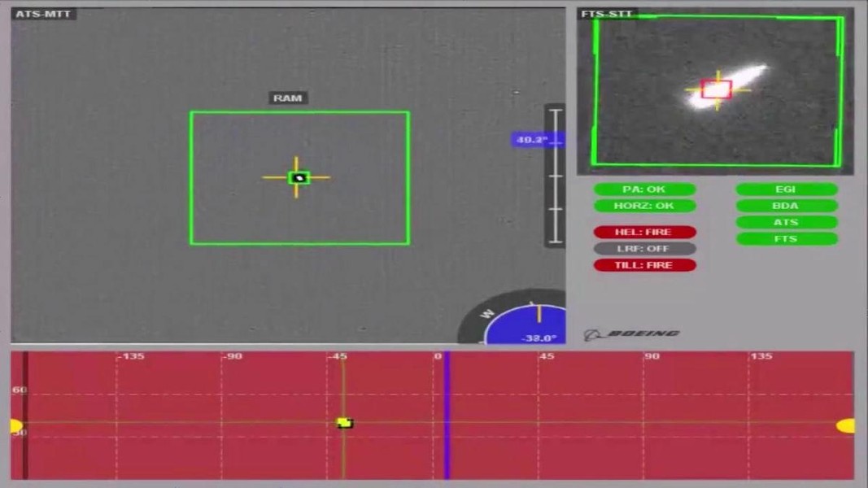Toggle the HEL: FIRE button
This screenshot has width=868, height=488.
(x=644, y=232)
